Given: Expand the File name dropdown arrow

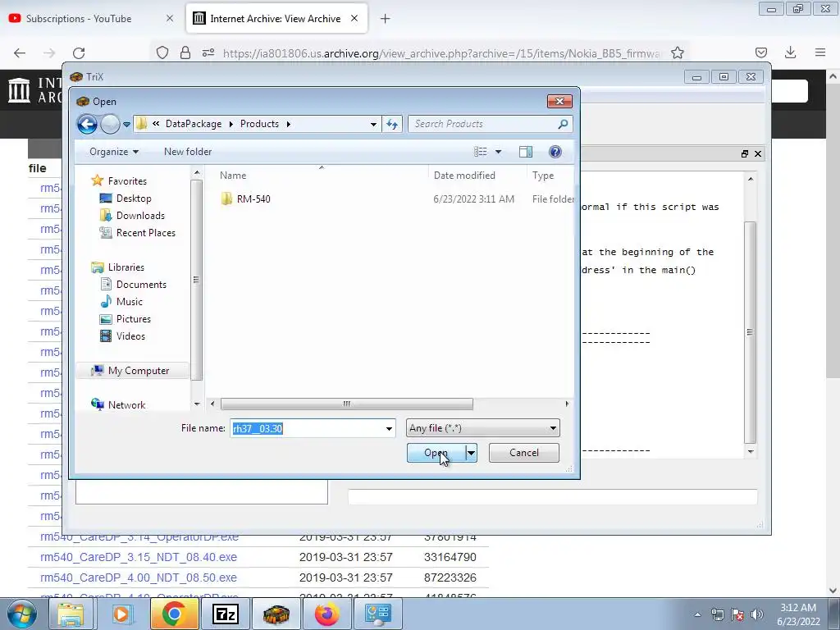Looking at the screenshot, I should 389,428.
